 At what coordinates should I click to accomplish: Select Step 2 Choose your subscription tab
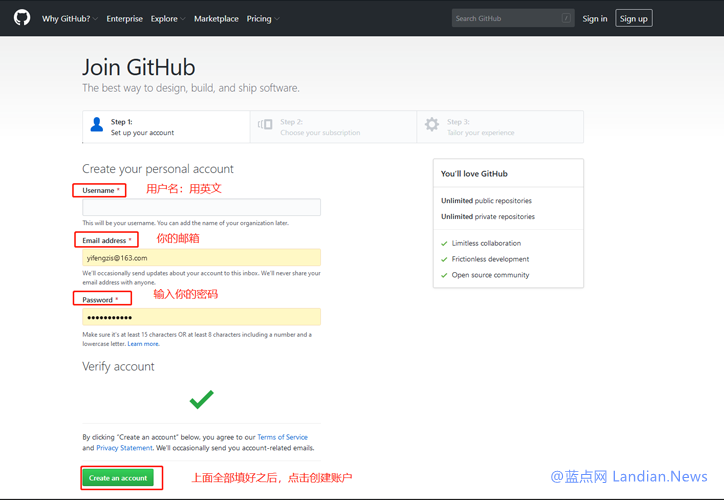click(333, 127)
